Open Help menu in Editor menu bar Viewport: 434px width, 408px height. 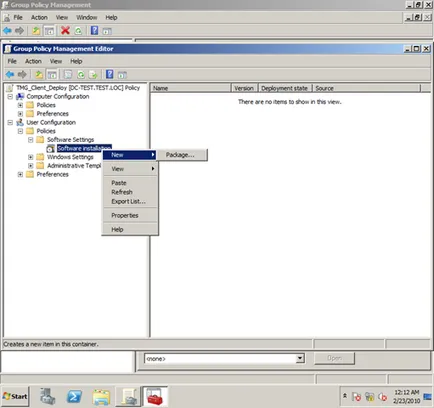click(76, 61)
